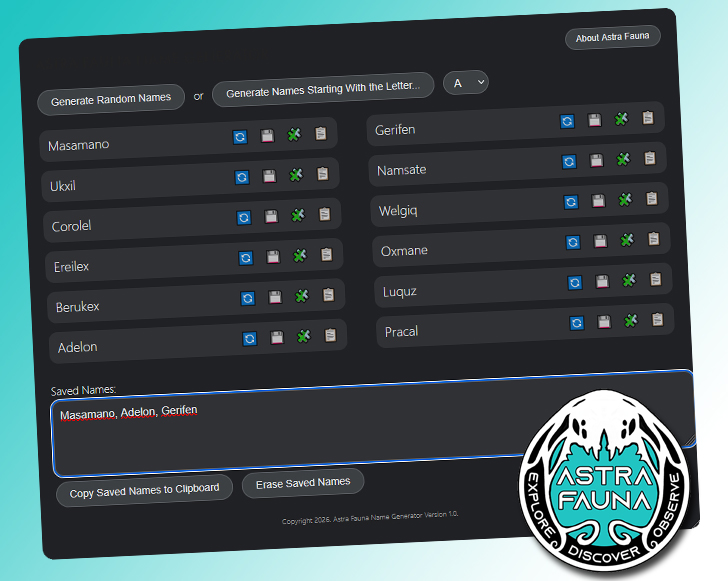Click the green puzzle piece icon for Namsate
This screenshot has width=728, height=581.
(x=623, y=159)
